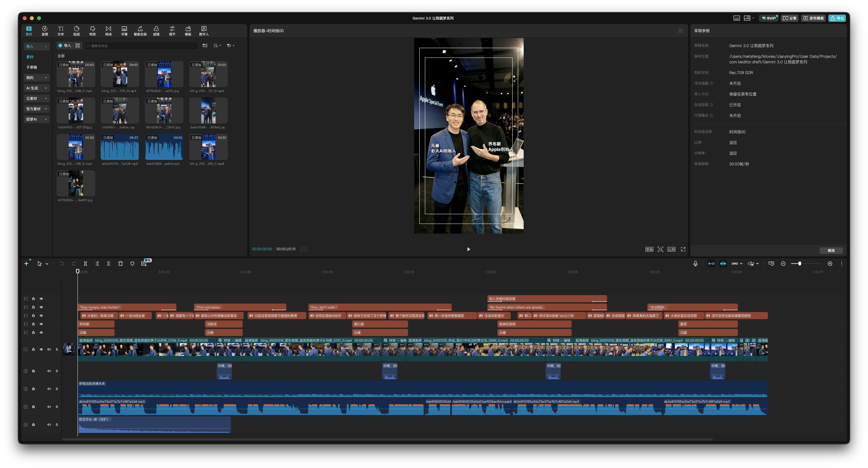Toggle auto snapping in timeline toolbar

coord(723,264)
